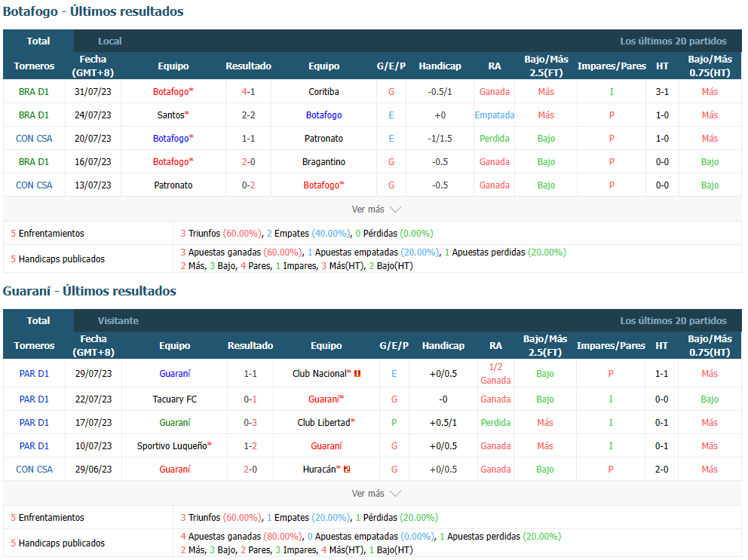748x560 pixels.
Task: Click '3 Triunfos (60.00%)' in Botafogo summary
Action: click(221, 233)
